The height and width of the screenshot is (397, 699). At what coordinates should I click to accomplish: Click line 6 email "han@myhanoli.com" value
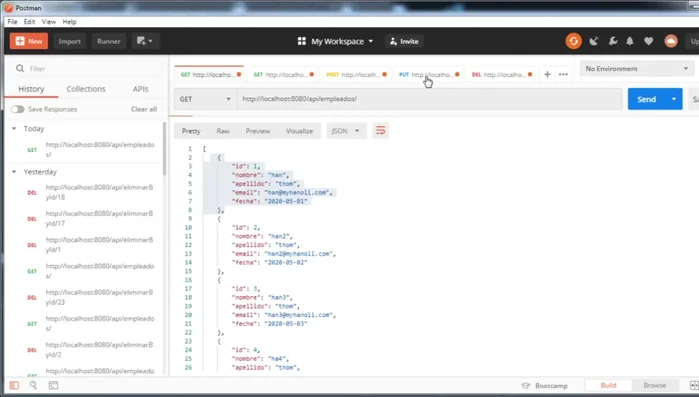tap(297, 192)
